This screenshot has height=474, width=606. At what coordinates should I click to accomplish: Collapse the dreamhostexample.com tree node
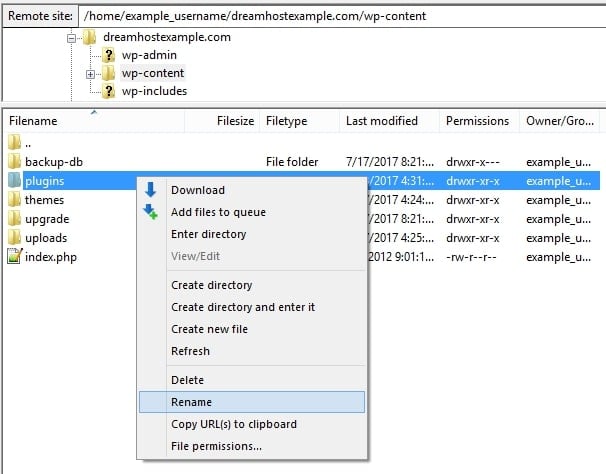(x=71, y=38)
